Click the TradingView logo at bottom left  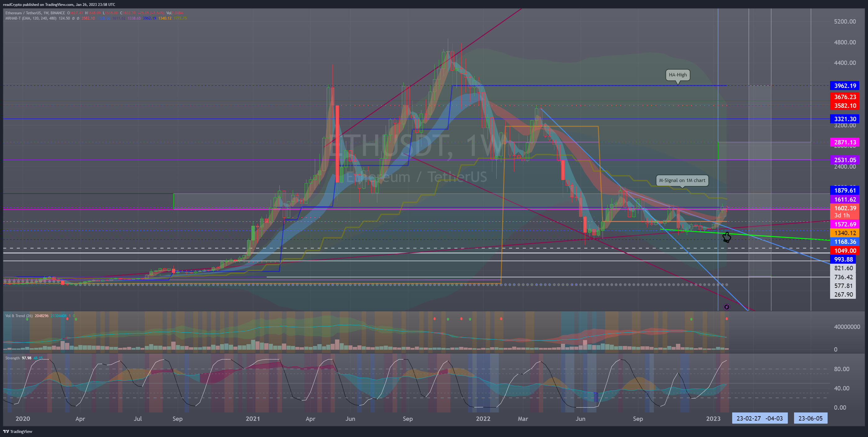coord(17,431)
